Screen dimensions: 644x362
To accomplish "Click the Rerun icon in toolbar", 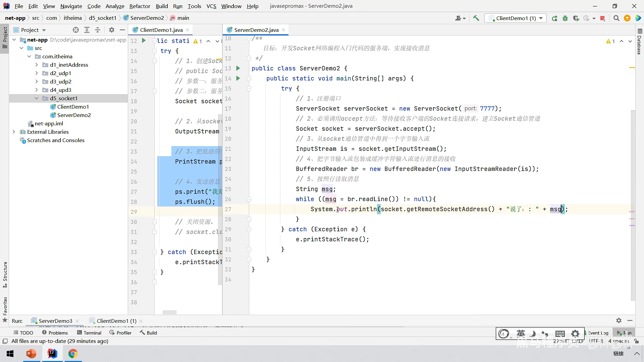I will [x=554, y=18].
